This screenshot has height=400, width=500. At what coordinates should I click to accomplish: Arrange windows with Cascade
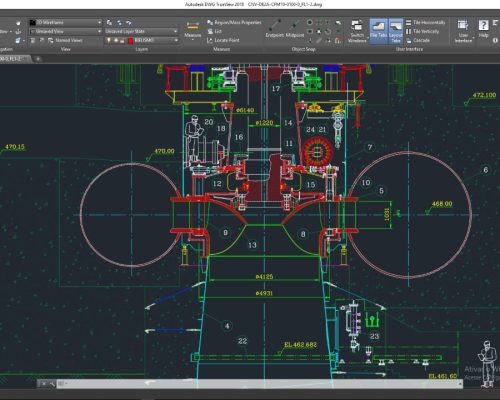418,40
